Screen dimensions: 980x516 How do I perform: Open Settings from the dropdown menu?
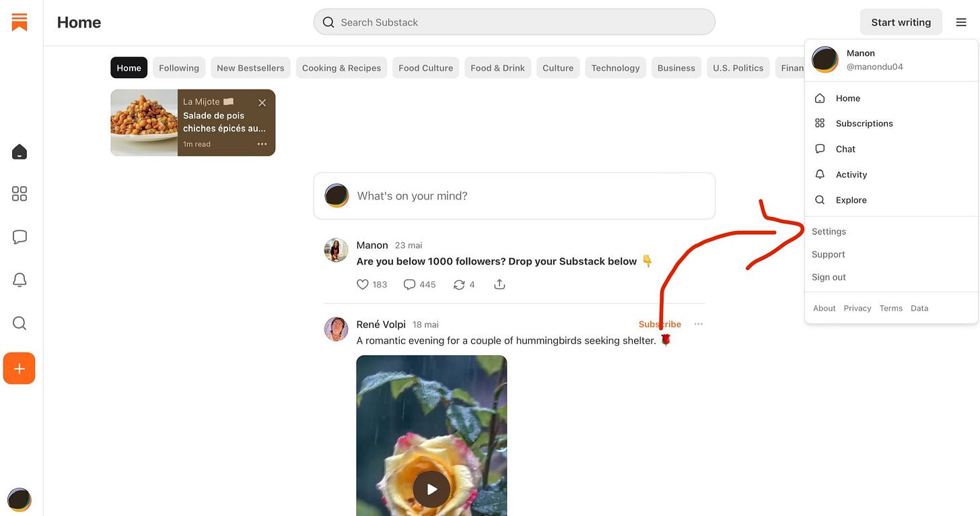pyautogui.click(x=829, y=232)
